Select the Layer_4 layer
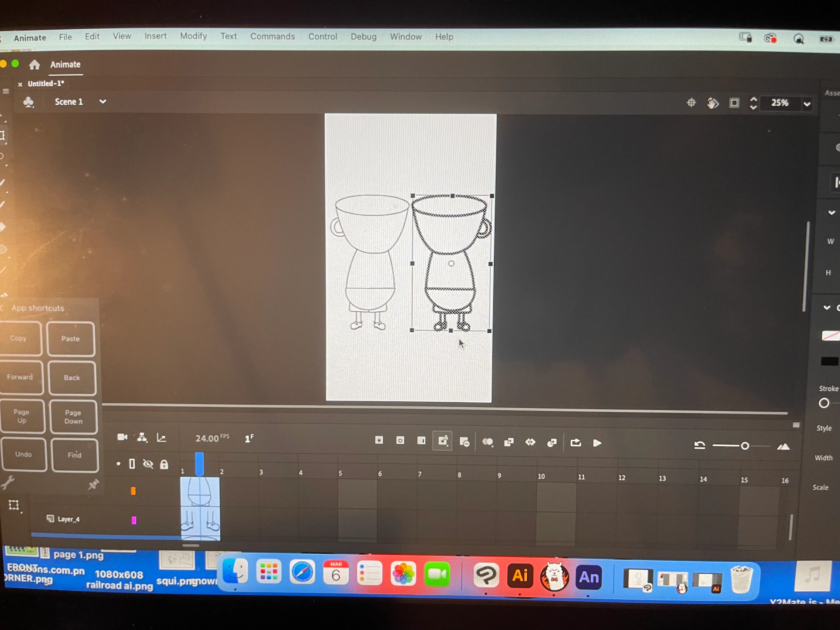The image size is (840, 630). pyautogui.click(x=68, y=519)
